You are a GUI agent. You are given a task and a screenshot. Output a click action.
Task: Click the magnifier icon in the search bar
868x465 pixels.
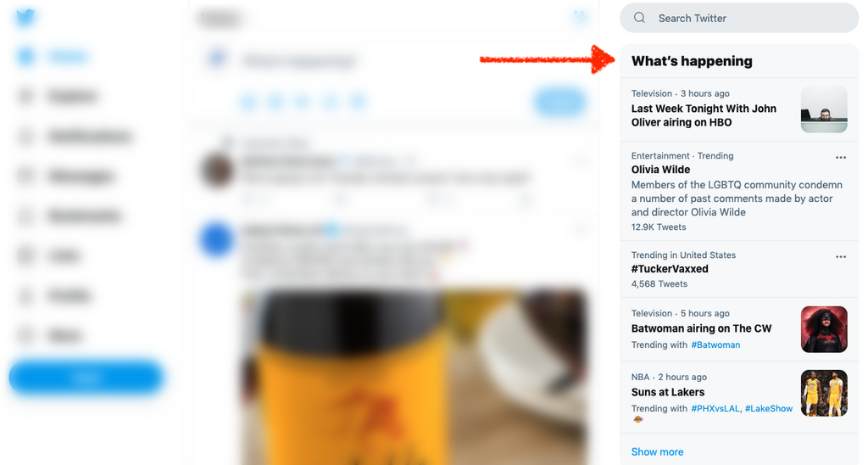(639, 18)
